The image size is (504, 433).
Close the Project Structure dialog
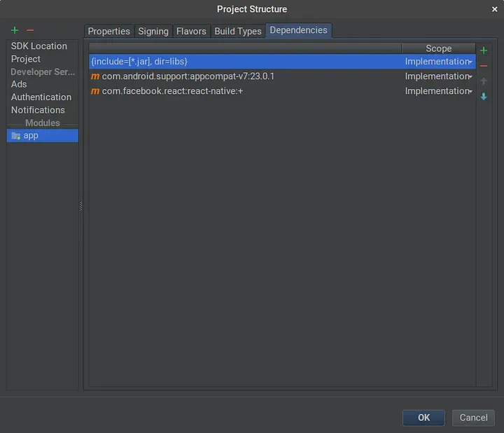click(494, 9)
